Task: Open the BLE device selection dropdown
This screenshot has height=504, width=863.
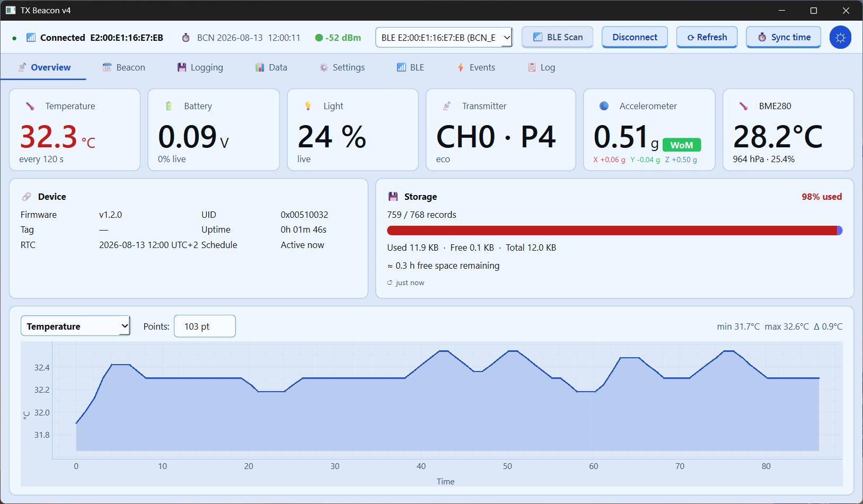Action: click(x=444, y=37)
